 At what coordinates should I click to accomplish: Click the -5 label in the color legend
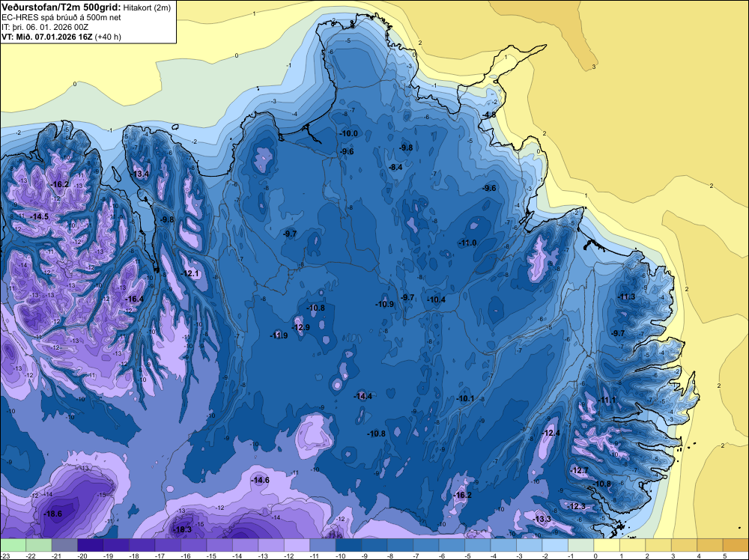468,556
